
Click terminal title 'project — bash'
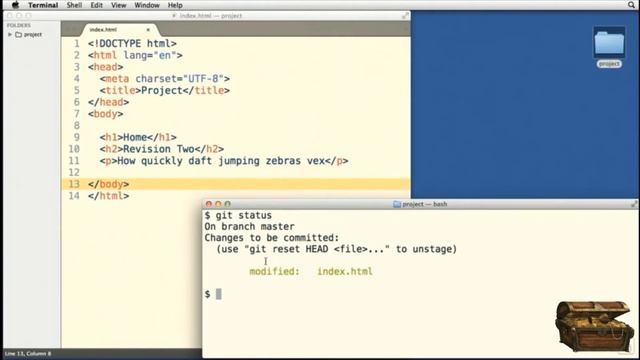coord(424,204)
